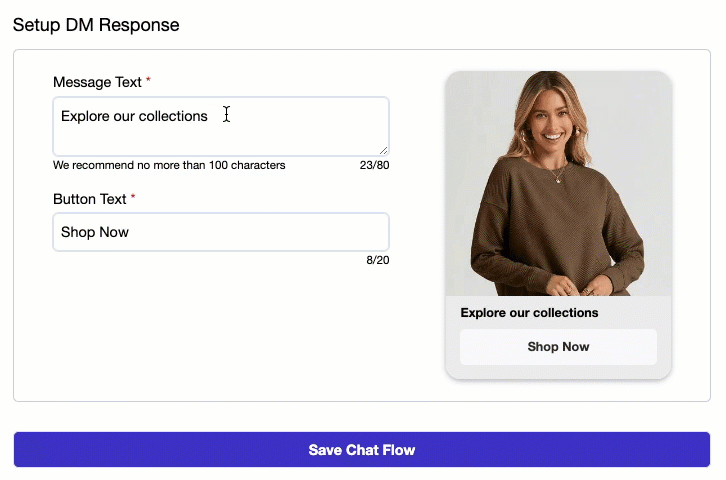The height and width of the screenshot is (480, 726).
Task: Click the necklace in the preview photo
Action: point(557,177)
